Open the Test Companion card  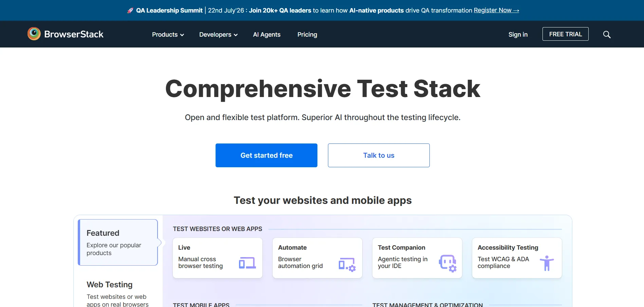pyautogui.click(x=417, y=258)
